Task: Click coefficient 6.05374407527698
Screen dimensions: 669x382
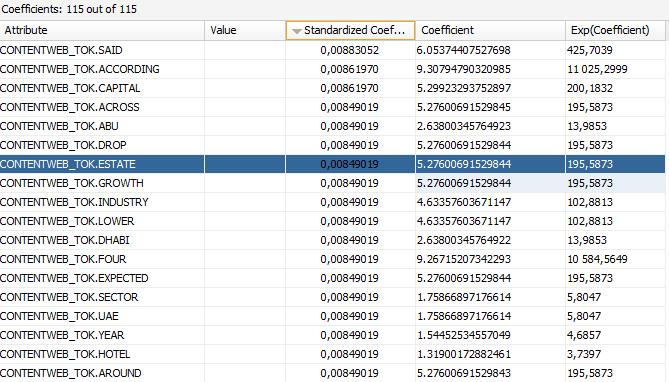Action: tap(464, 50)
